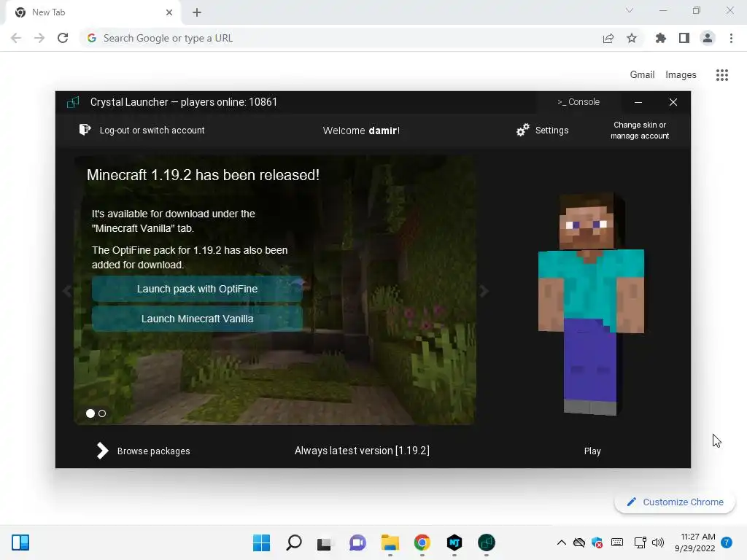Click touch keyboard tray icon

(617, 542)
